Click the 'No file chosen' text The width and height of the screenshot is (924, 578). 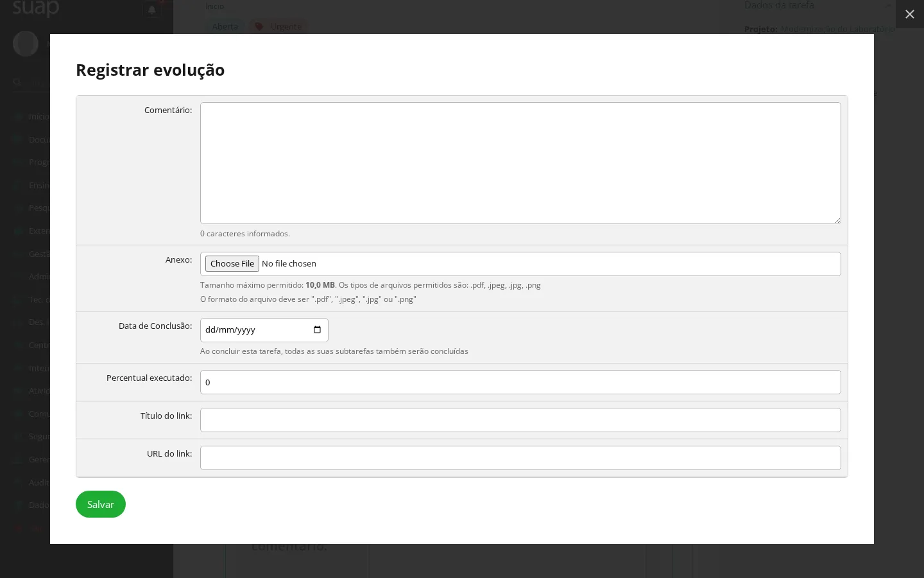(289, 264)
